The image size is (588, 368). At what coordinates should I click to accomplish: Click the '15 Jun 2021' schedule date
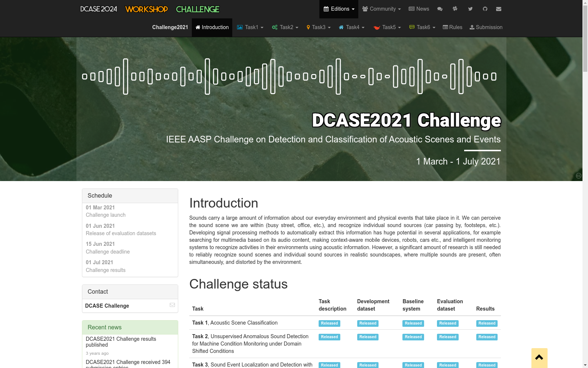point(100,244)
